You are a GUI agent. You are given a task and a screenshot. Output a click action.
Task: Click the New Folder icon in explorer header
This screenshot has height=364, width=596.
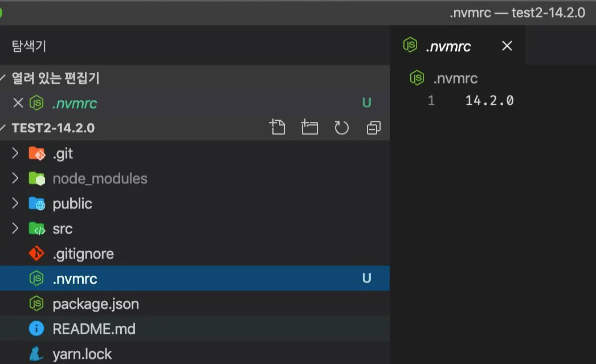pos(309,128)
